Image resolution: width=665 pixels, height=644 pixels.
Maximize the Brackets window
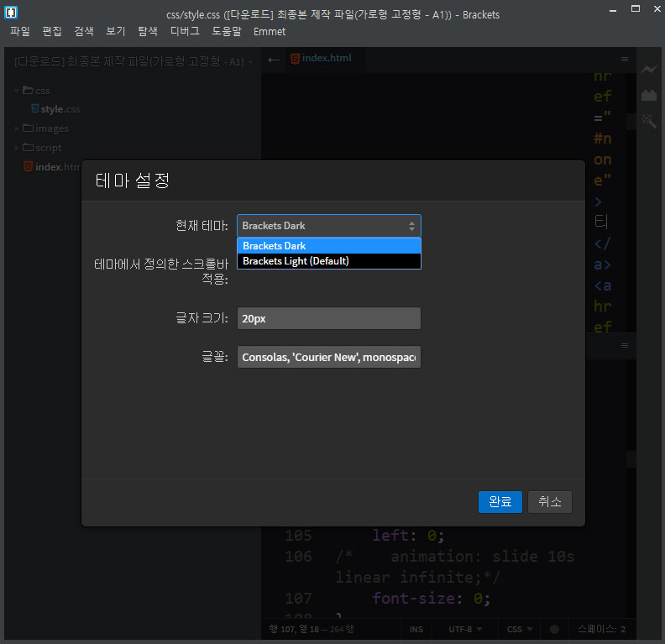(x=636, y=8)
